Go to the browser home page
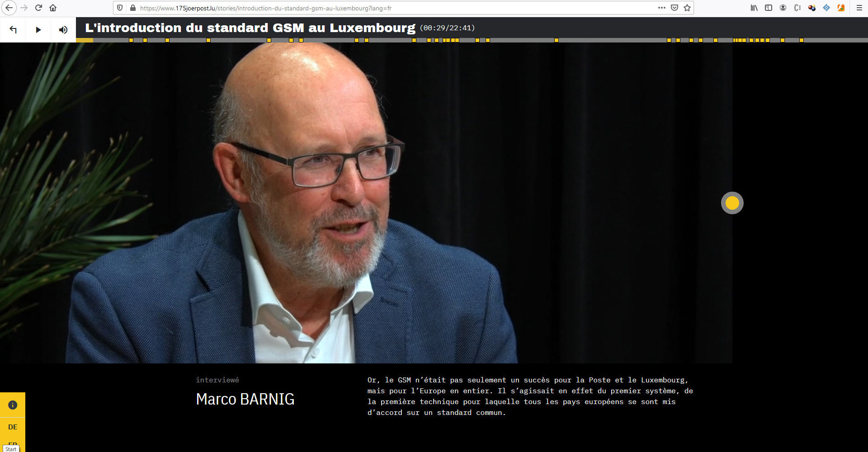Screen dimensions: 868x452 (53, 8)
